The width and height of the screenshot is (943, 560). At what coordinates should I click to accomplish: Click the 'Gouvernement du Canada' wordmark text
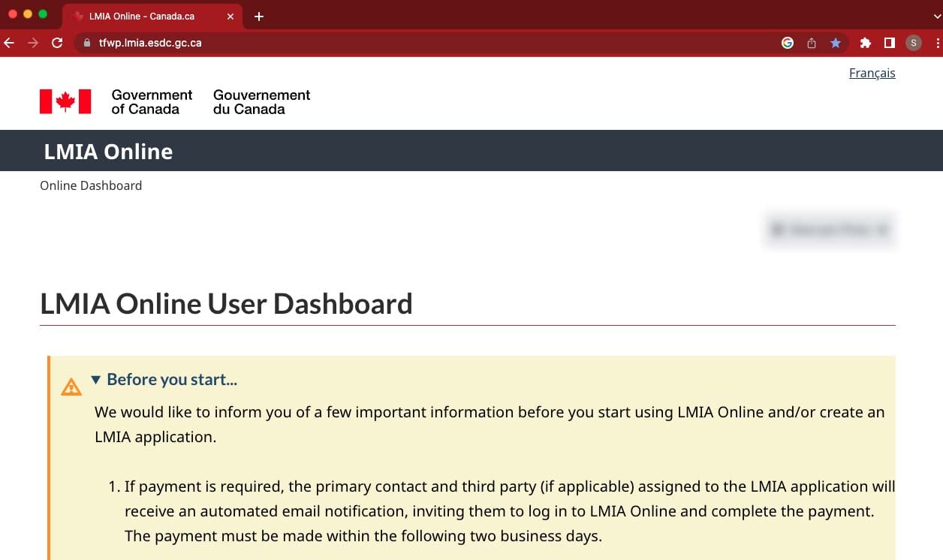[x=262, y=102]
